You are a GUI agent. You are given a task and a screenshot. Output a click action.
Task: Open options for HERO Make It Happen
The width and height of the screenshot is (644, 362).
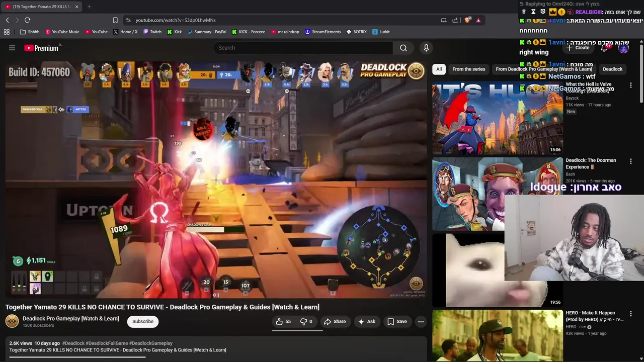(x=630, y=314)
